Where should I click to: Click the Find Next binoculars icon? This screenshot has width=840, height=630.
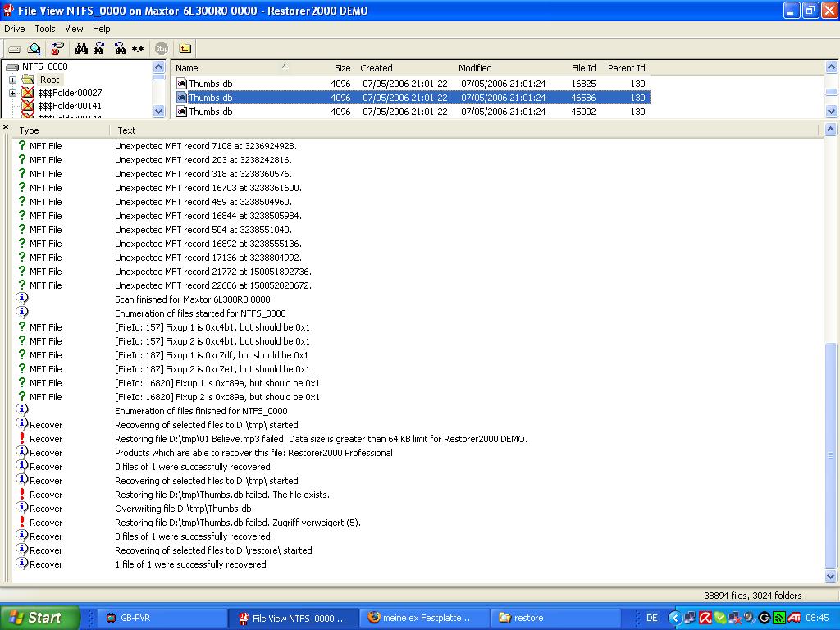(98, 48)
